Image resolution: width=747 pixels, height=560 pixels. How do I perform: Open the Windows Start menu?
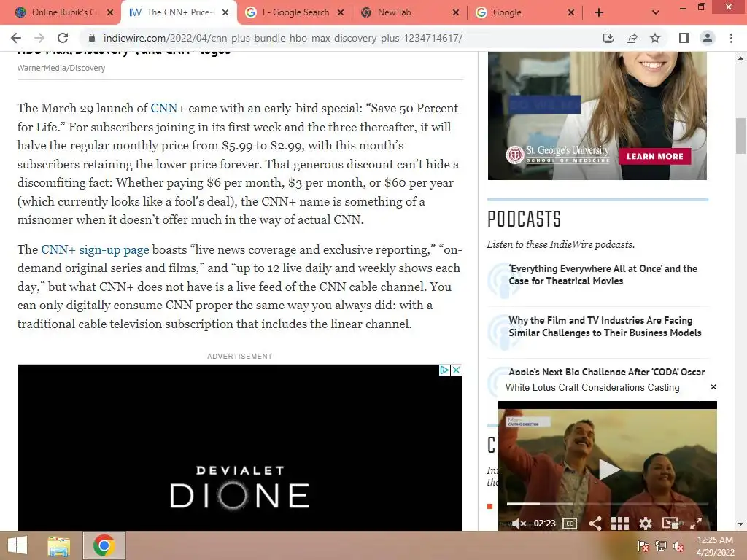[x=18, y=545]
